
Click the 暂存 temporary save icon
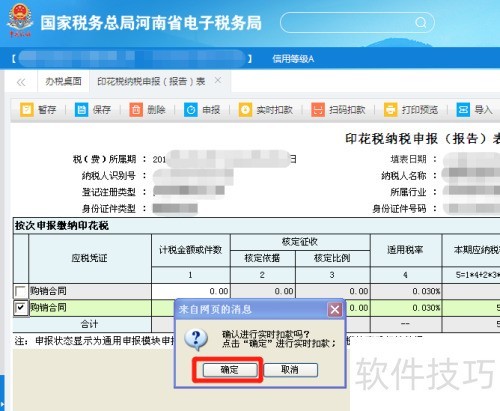point(27,110)
